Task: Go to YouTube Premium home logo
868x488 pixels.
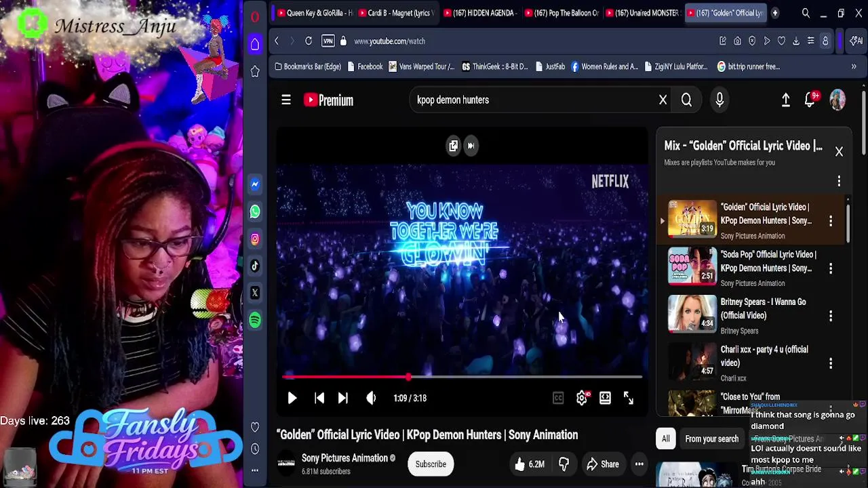Action: point(328,100)
